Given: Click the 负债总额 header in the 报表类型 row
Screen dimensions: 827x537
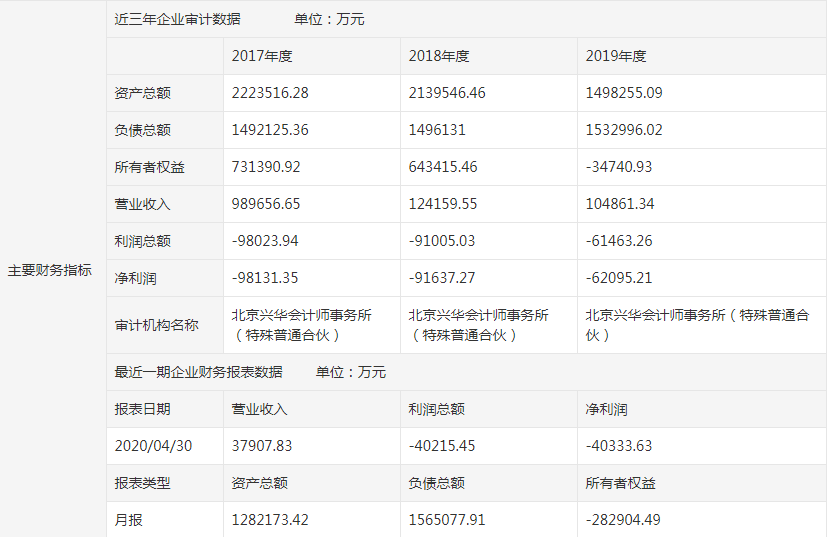Looking at the screenshot, I should coord(437,483).
